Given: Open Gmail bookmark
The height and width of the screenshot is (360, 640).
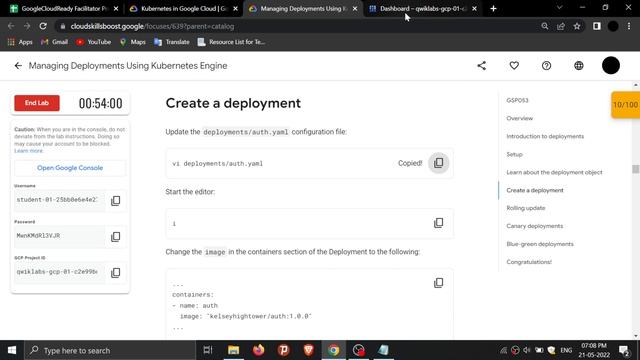Looking at the screenshot, I should 54,42.
